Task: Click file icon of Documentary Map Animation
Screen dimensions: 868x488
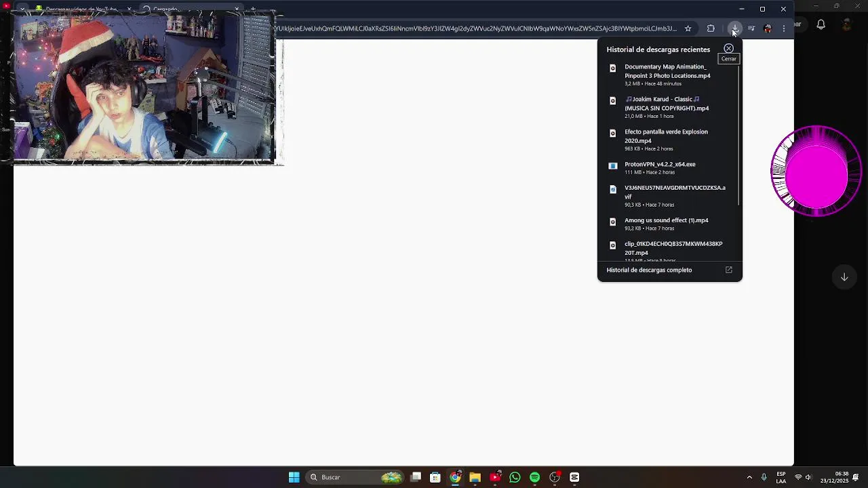Action: (613, 68)
